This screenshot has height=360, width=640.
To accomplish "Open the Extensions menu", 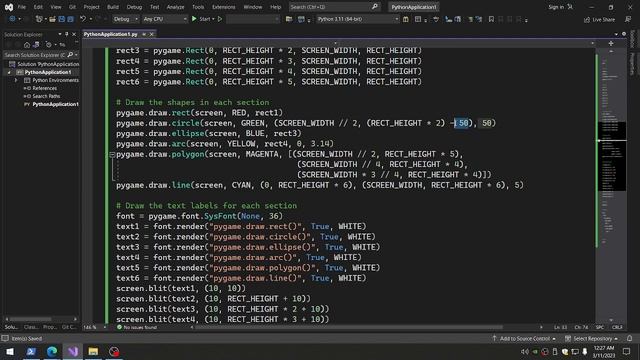I will 224,7.
